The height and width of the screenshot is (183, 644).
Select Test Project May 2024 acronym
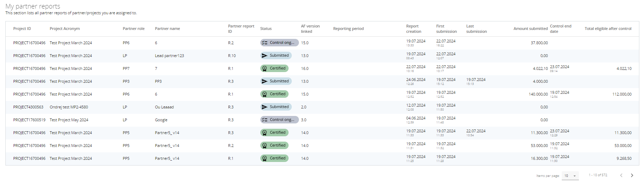tap(69, 120)
